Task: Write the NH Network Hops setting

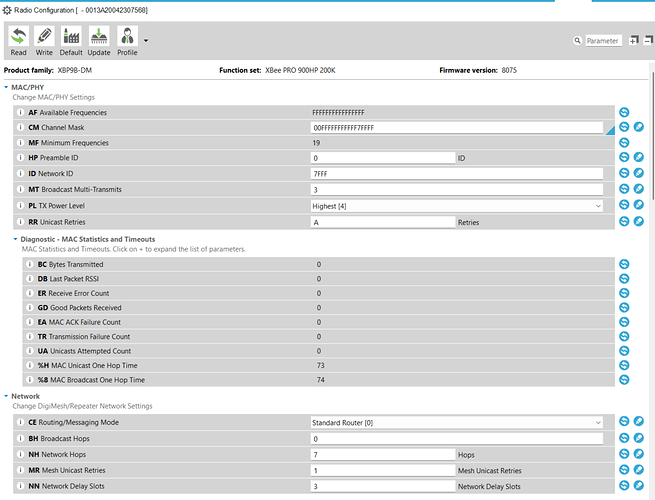Action: coord(639,454)
